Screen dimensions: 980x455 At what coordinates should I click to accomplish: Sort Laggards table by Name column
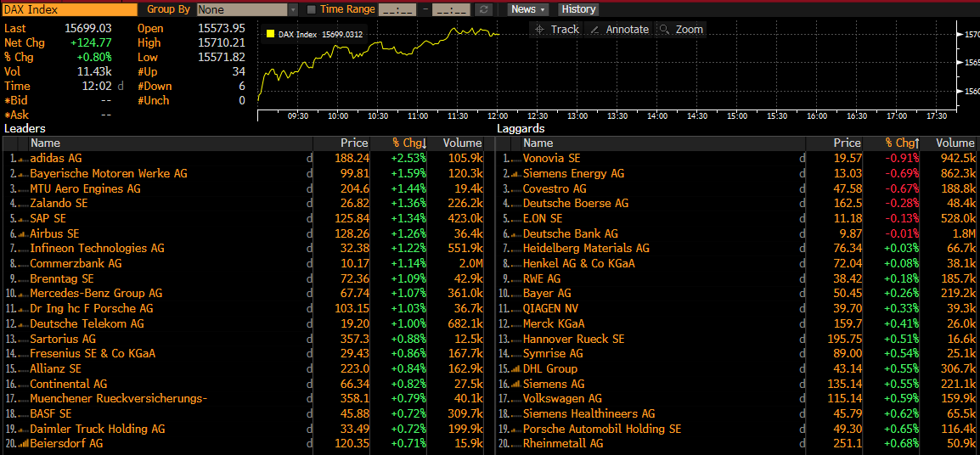[538, 143]
